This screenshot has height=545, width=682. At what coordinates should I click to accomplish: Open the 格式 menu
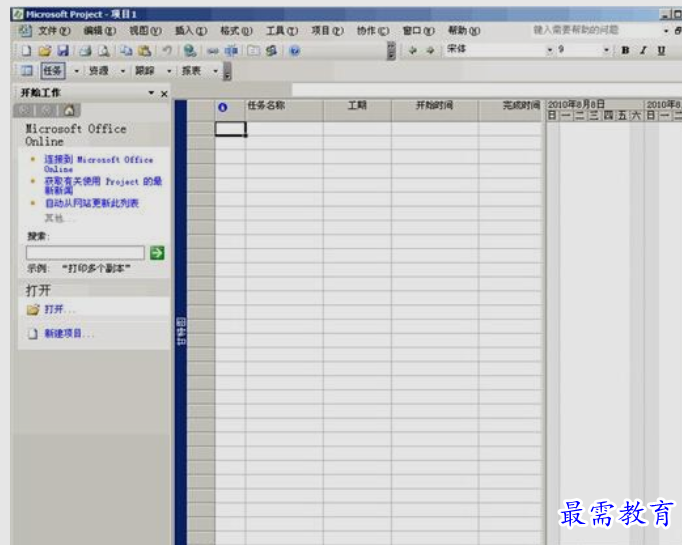pyautogui.click(x=236, y=31)
